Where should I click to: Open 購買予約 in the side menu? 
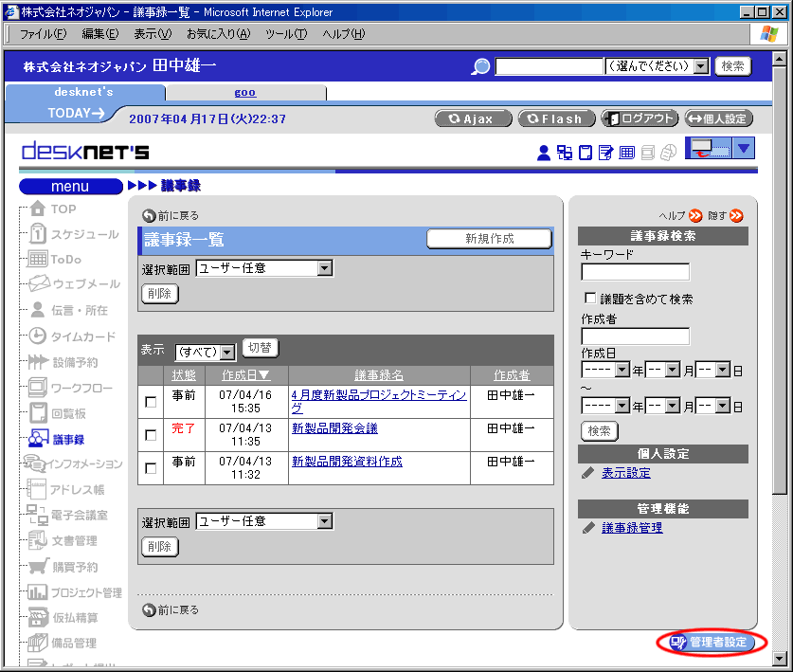63,566
